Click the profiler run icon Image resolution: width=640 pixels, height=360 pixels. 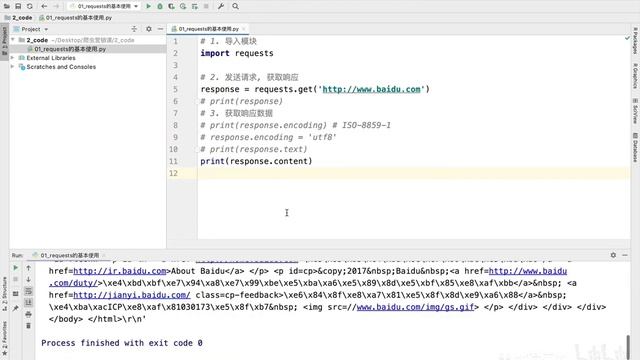pyautogui.click(x=183, y=6)
